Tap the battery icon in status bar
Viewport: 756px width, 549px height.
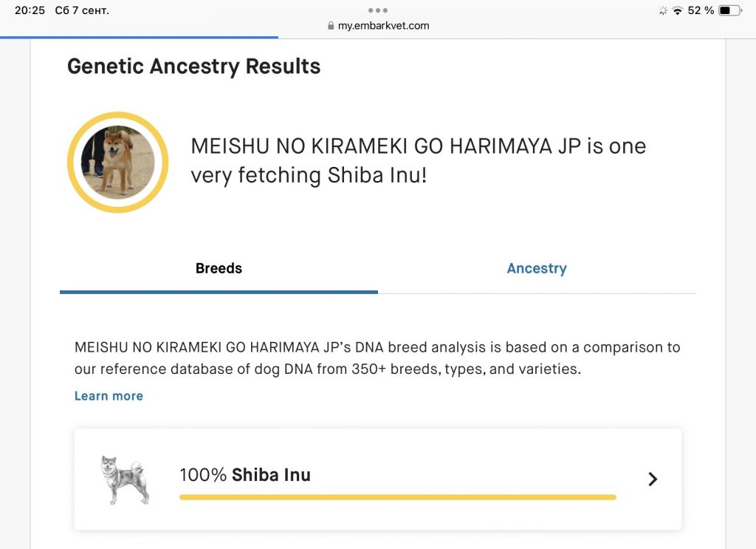[729, 11]
